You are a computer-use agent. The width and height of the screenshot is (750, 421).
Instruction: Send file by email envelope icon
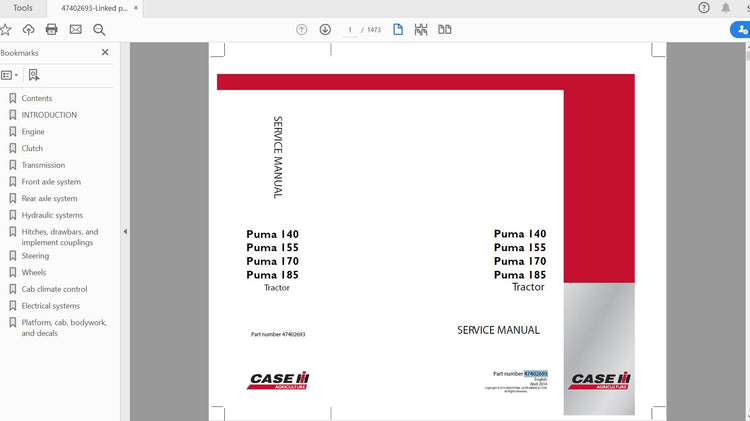click(x=76, y=30)
